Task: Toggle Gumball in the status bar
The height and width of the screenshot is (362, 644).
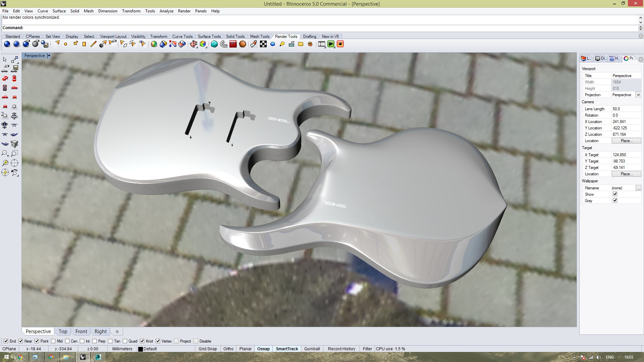Action: [x=312, y=349]
